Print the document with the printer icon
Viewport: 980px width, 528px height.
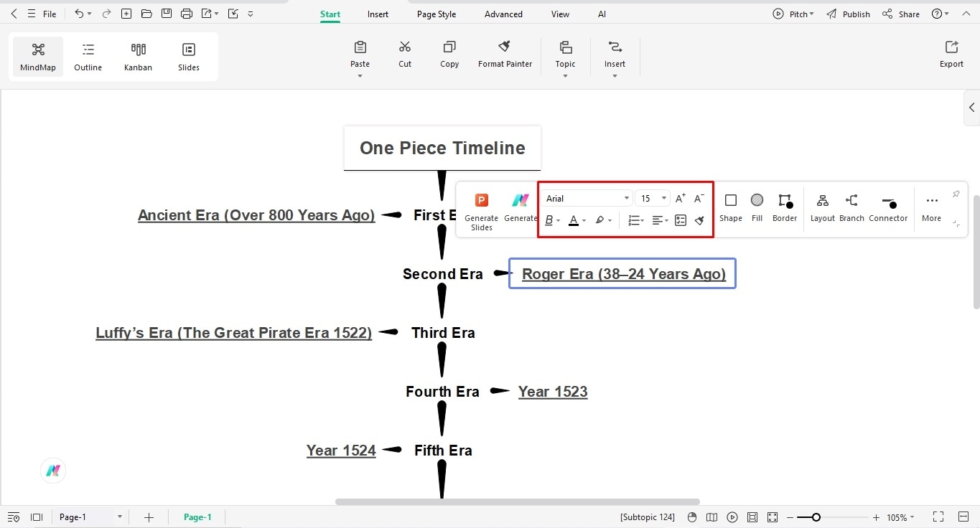187,14
